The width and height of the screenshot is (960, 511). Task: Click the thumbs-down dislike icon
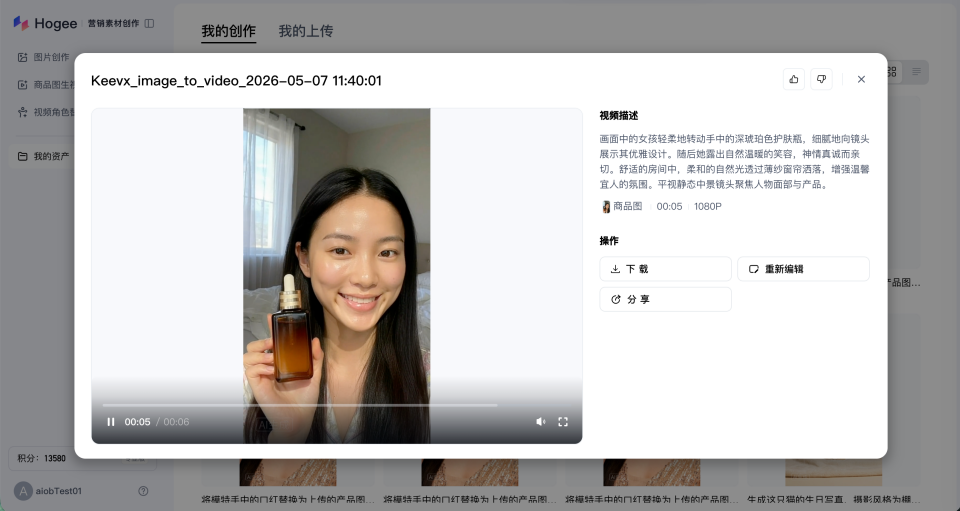pos(822,79)
